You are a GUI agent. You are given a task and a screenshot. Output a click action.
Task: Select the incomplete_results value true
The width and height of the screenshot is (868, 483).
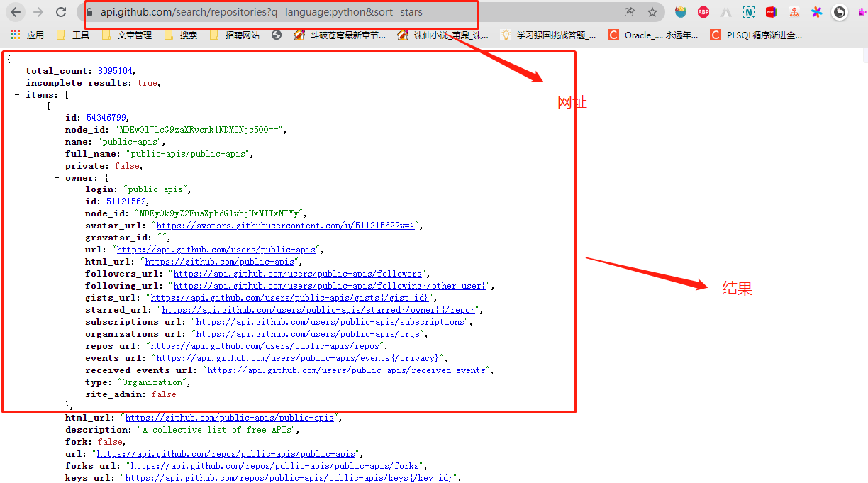point(147,83)
